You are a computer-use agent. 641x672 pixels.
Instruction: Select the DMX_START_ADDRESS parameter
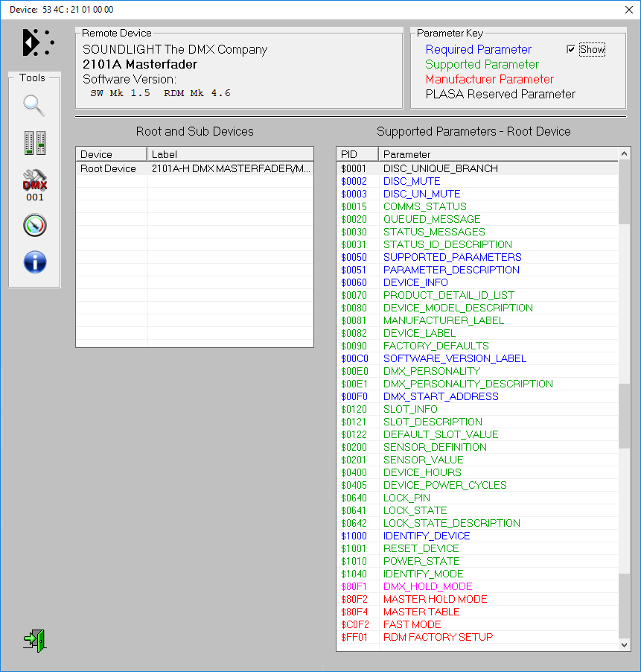[x=441, y=396]
